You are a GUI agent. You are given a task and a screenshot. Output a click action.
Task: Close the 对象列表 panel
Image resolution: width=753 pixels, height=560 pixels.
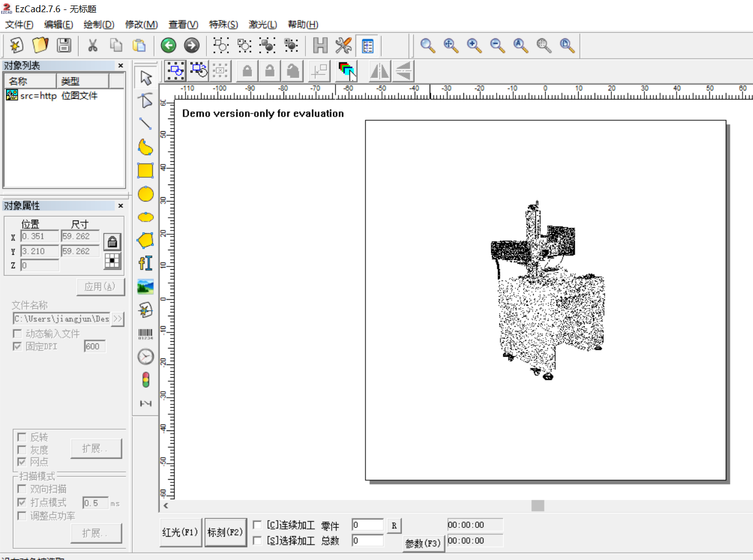(120, 65)
